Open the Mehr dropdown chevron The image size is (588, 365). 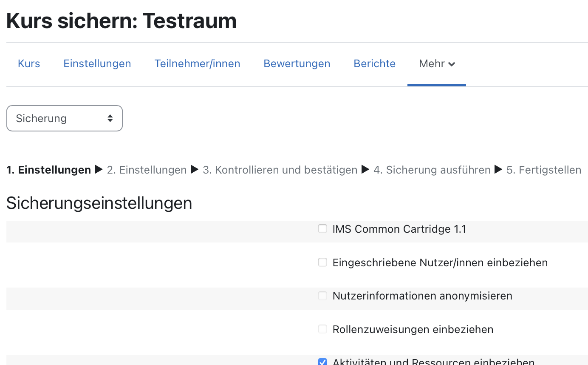click(451, 63)
